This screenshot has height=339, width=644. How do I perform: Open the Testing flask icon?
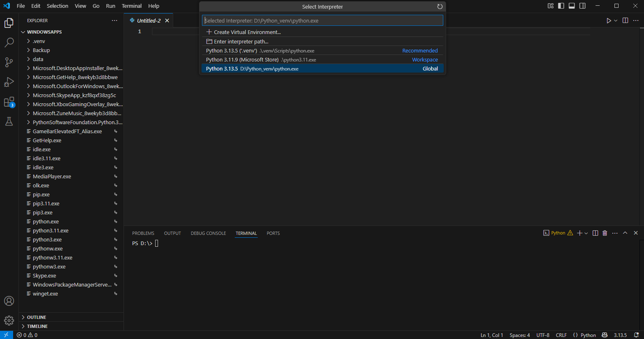pyautogui.click(x=9, y=121)
